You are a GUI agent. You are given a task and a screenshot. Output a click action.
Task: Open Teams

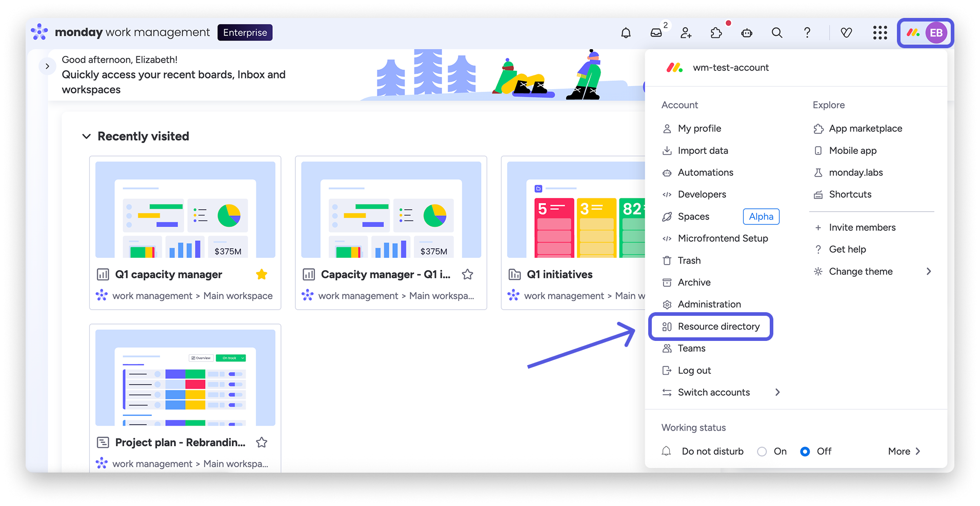coord(691,349)
